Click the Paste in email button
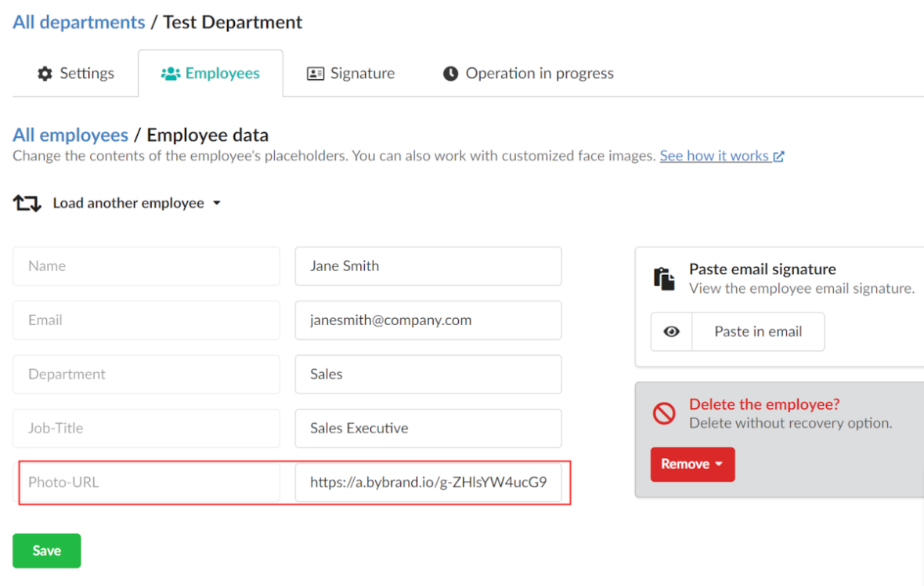 point(757,331)
